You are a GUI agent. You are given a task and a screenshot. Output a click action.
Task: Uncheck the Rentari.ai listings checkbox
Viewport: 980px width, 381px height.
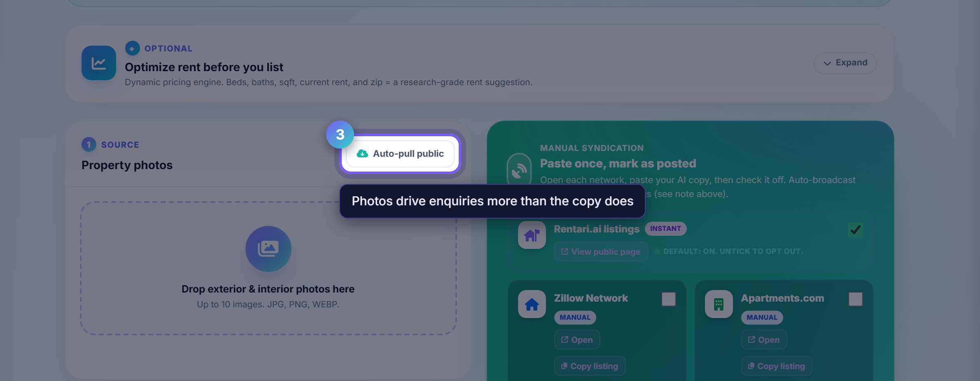click(856, 230)
